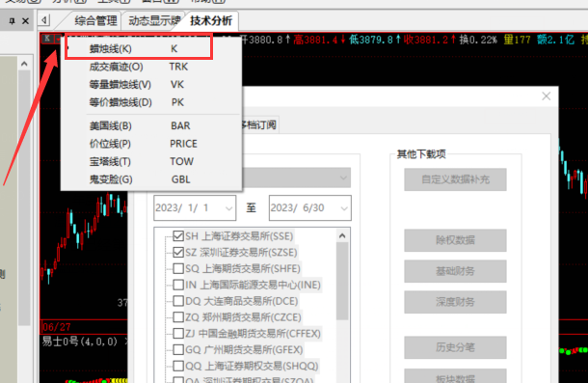The image size is (588, 383).
Task: Click the exchange list scrollbar thumb
Action: click(342, 281)
